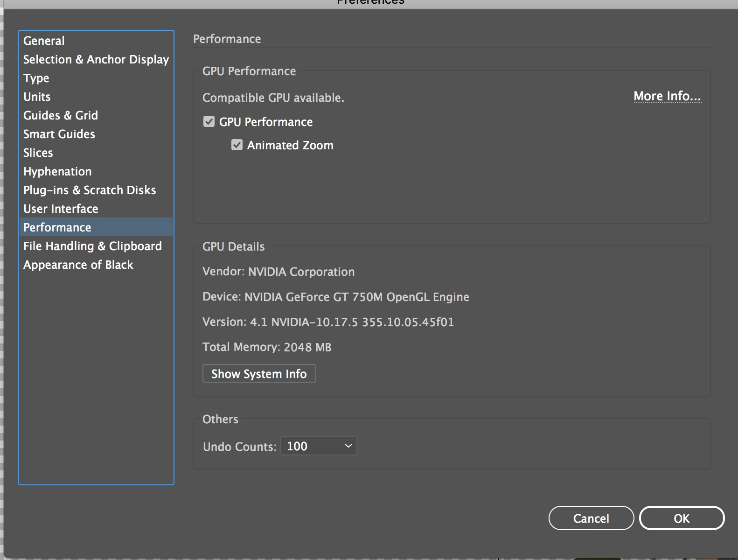Click the More Info link
The width and height of the screenshot is (738, 560).
[667, 96]
